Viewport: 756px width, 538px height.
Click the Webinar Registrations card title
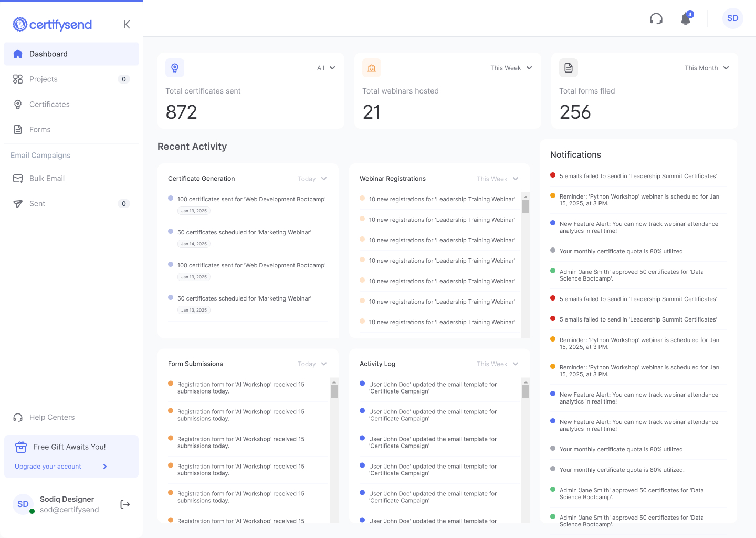click(393, 179)
